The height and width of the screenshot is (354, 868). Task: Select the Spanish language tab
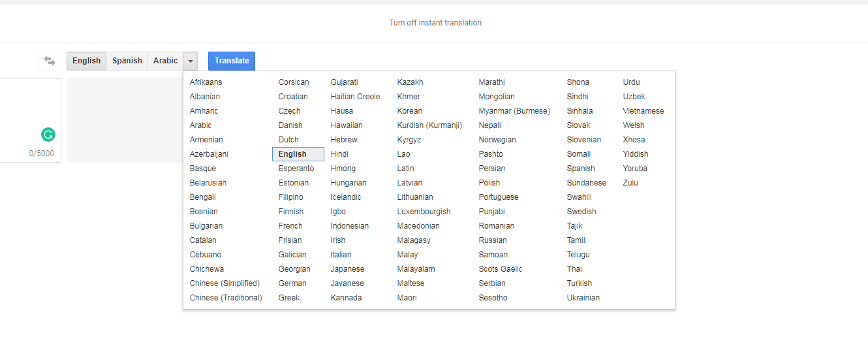click(127, 61)
